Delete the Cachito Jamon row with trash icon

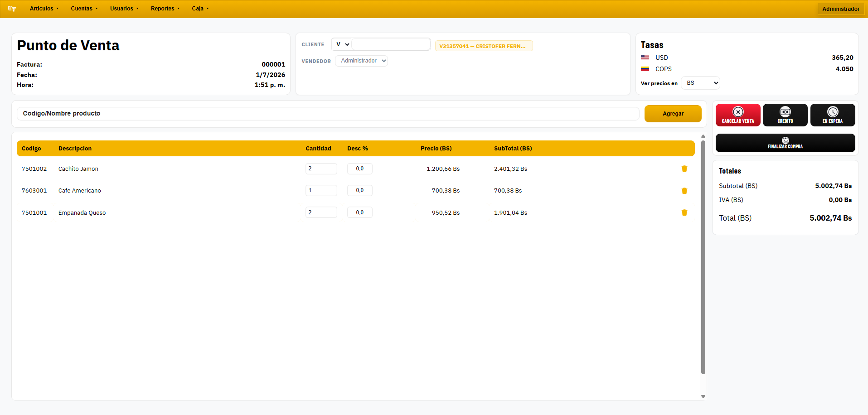pos(684,169)
